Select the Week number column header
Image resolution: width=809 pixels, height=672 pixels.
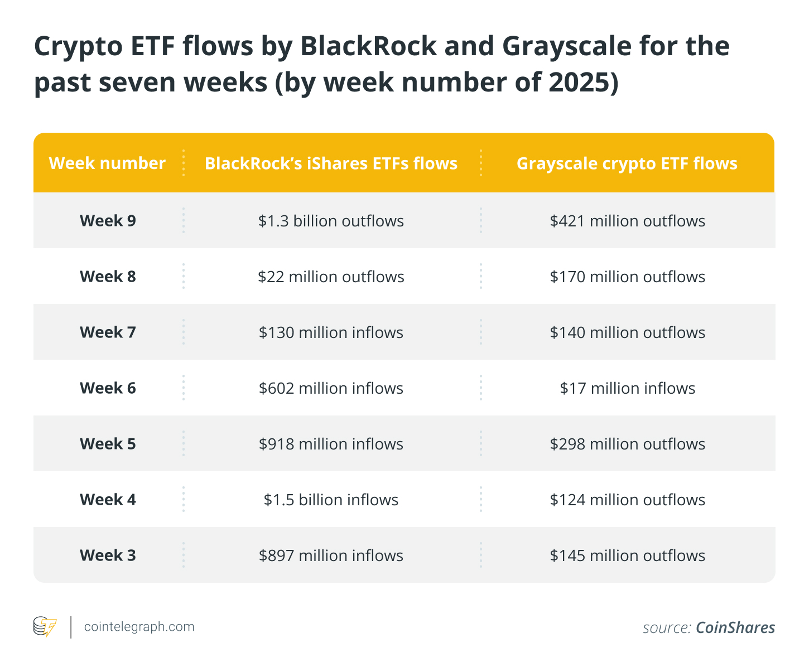pyautogui.click(x=107, y=163)
